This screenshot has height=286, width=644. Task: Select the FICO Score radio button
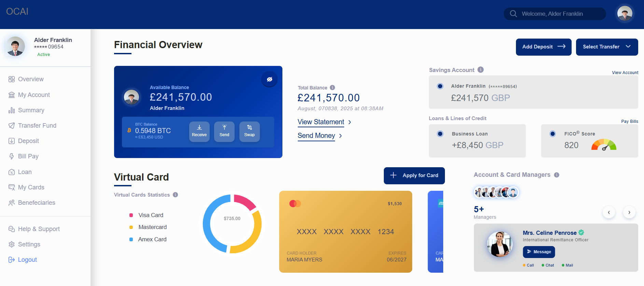(x=552, y=134)
